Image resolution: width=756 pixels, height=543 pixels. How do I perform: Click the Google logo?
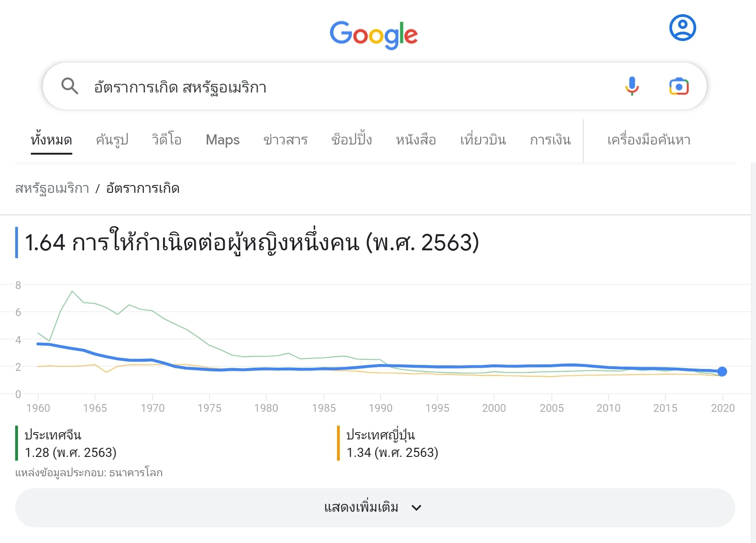point(373,35)
